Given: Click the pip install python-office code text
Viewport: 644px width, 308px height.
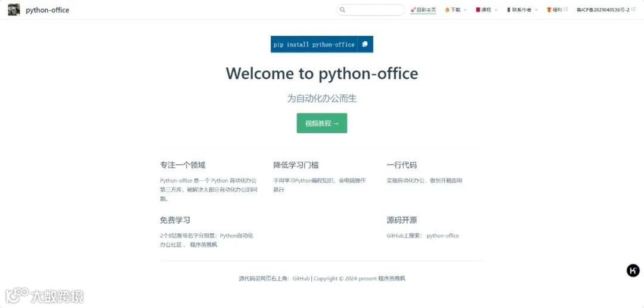Looking at the screenshot, I should click(x=314, y=44).
